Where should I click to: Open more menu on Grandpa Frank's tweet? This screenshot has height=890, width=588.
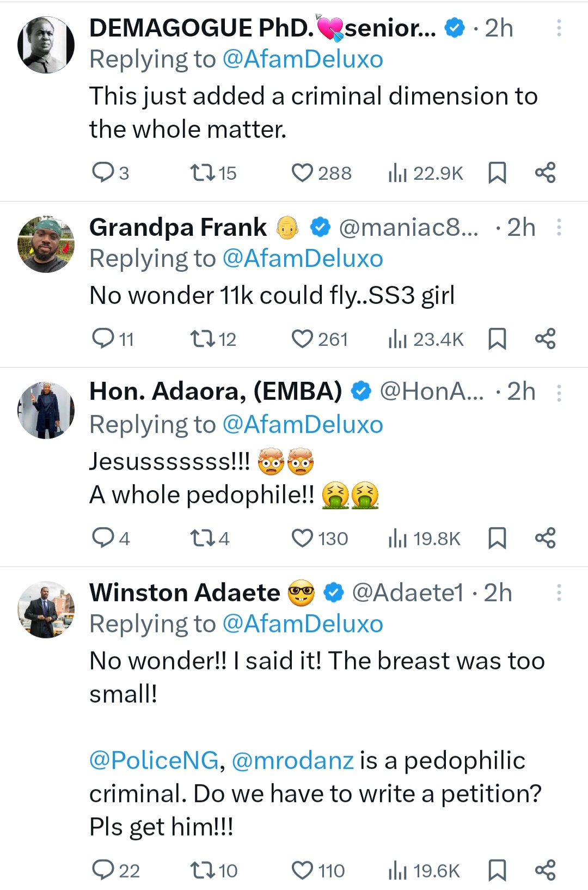point(559,228)
